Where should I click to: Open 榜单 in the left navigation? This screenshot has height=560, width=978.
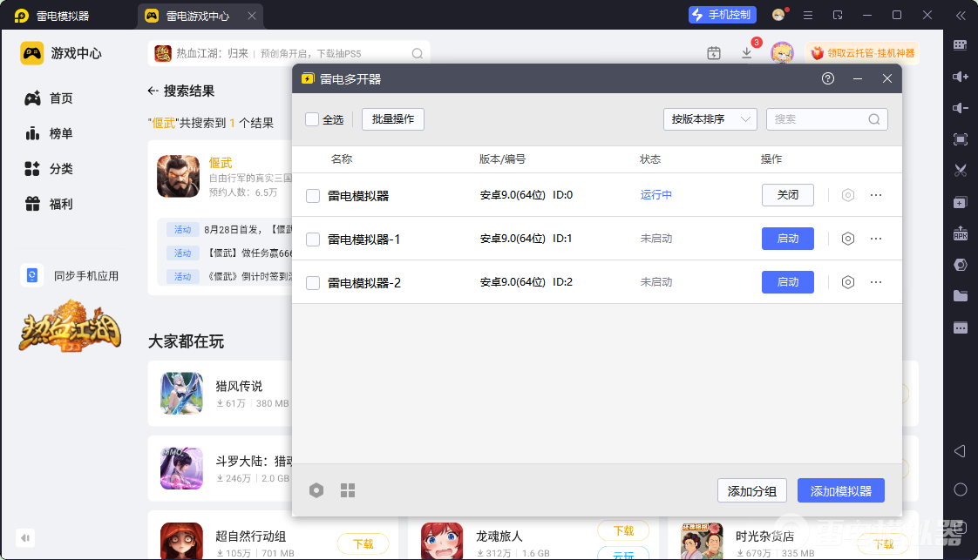pyautogui.click(x=60, y=133)
